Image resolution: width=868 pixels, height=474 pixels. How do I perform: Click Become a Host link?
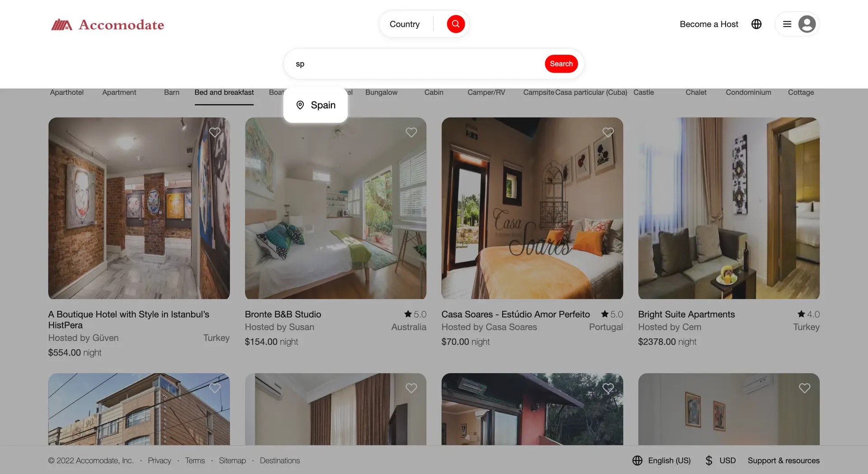point(709,24)
